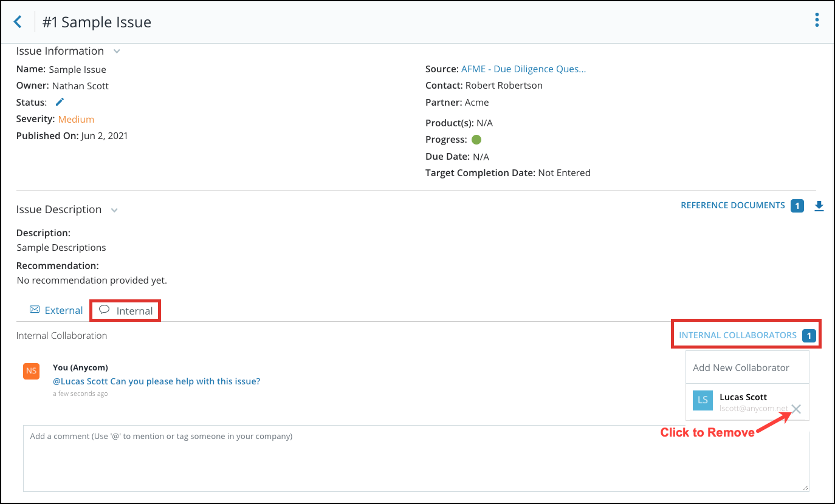
Task: Collapse the Issue Information section
Action: 117,52
